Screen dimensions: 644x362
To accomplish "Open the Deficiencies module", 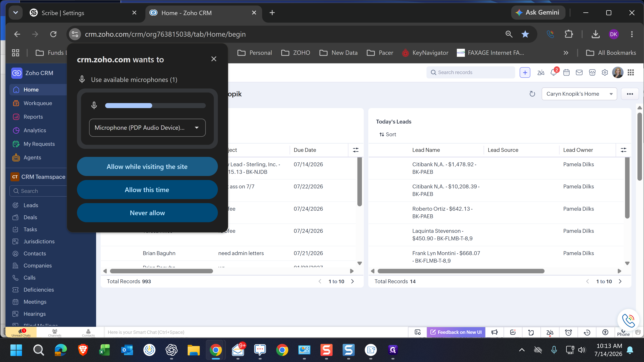I will pos(39,290).
